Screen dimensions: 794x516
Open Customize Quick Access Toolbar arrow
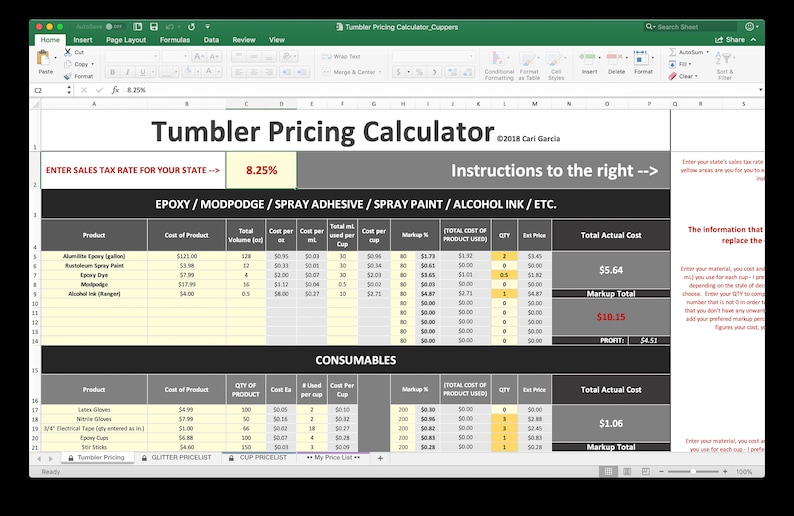[x=208, y=26]
